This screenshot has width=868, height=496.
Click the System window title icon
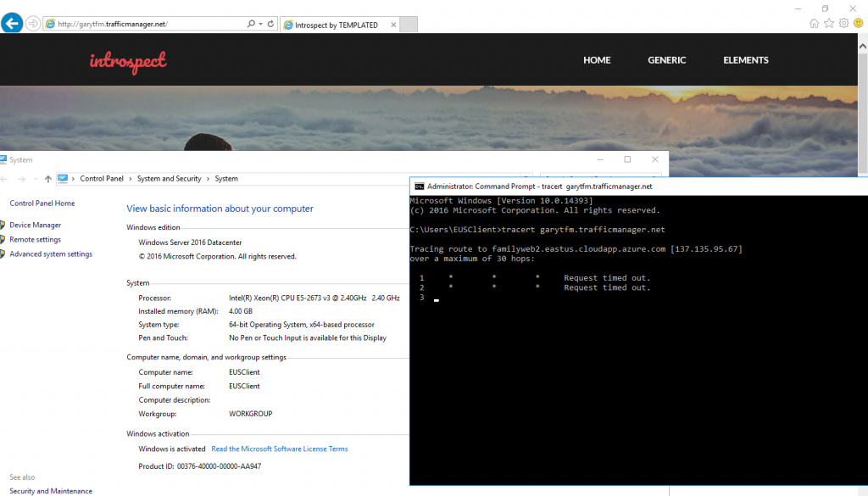click(x=3, y=159)
